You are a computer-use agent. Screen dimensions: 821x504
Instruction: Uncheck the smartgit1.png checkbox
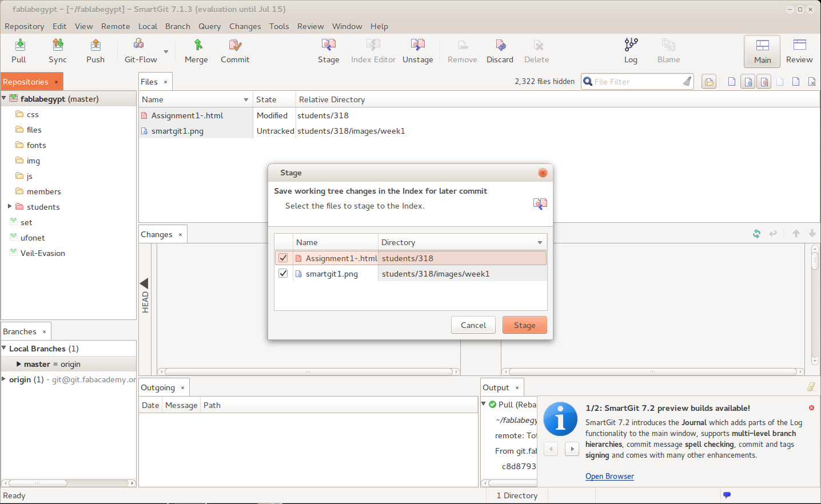pyautogui.click(x=283, y=273)
